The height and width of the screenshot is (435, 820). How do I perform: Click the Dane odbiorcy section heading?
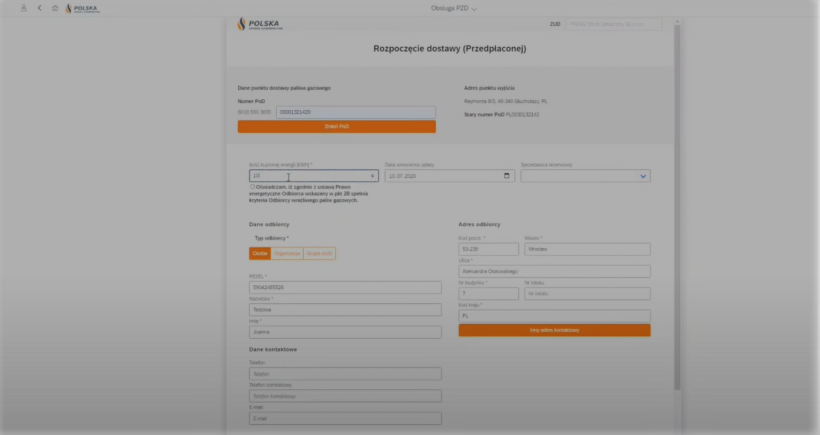point(269,224)
